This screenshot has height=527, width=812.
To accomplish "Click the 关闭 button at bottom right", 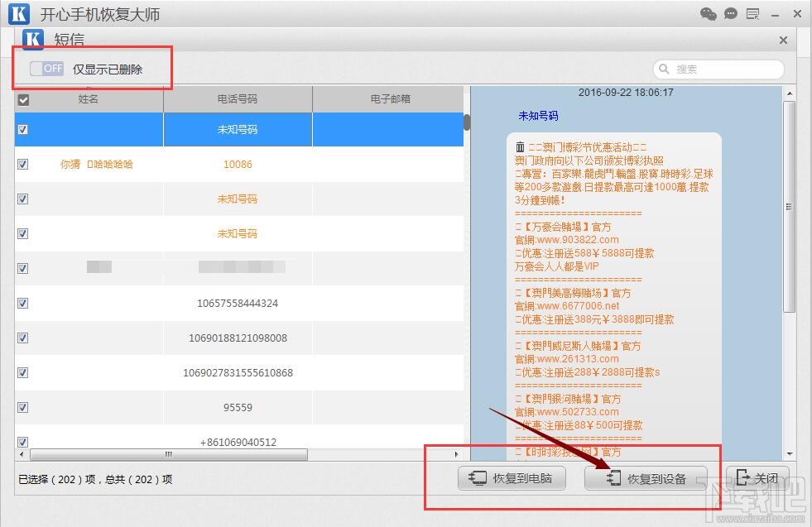I will click(758, 478).
